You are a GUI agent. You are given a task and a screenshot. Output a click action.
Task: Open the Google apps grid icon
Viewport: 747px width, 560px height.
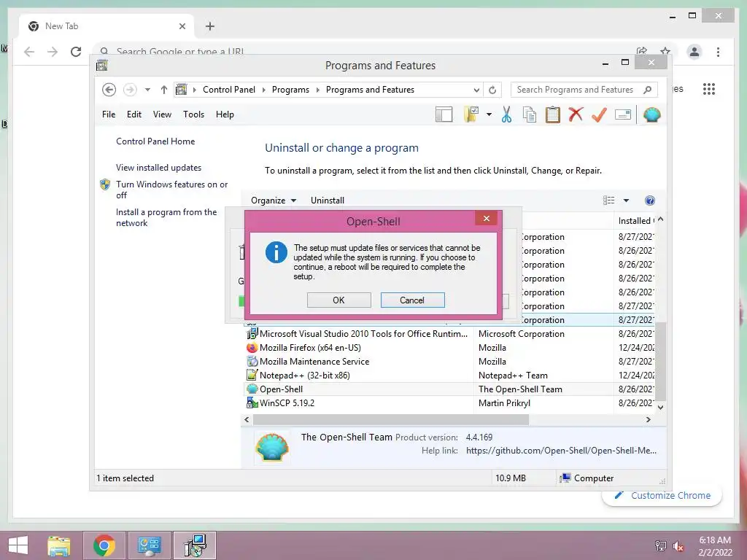(x=709, y=88)
